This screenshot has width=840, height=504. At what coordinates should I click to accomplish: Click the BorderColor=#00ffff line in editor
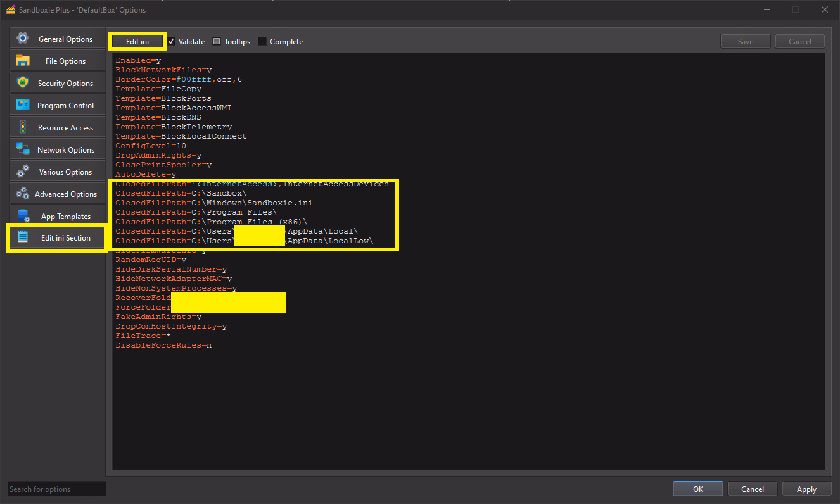click(179, 79)
